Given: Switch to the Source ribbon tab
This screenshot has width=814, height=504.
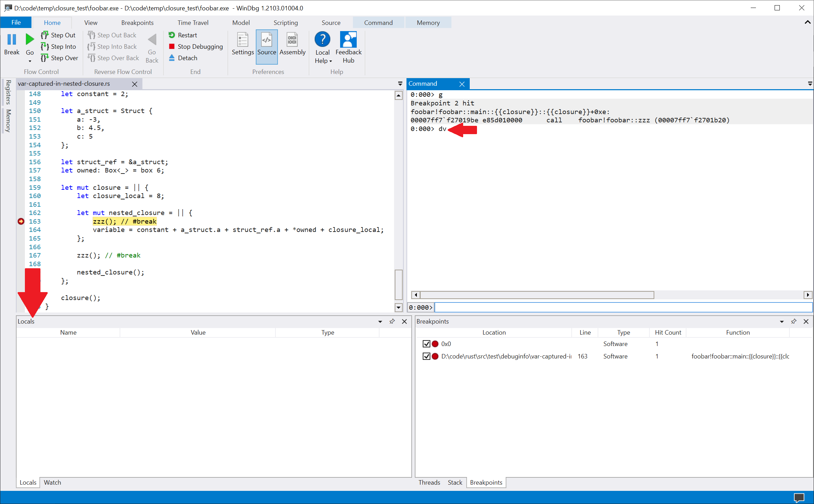Looking at the screenshot, I should pyautogui.click(x=331, y=22).
